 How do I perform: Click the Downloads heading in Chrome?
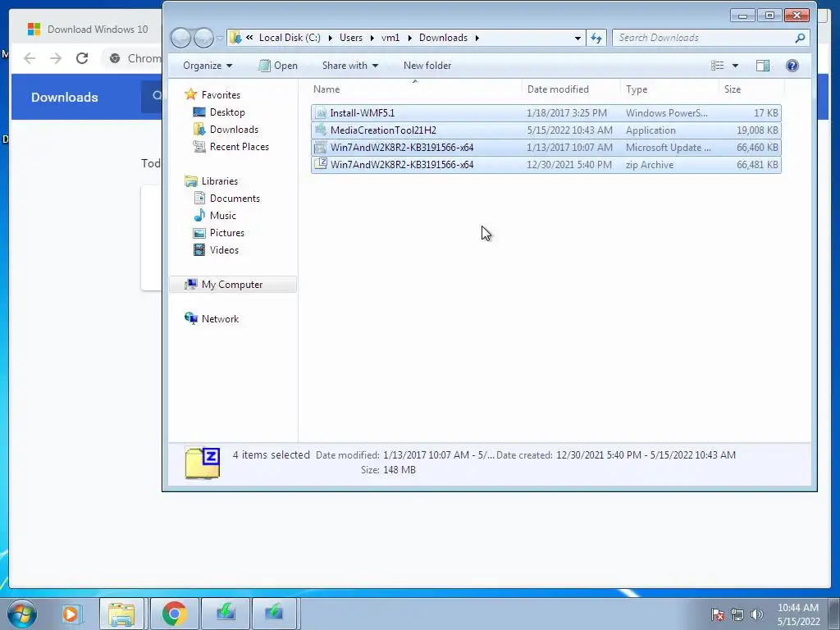click(x=64, y=97)
